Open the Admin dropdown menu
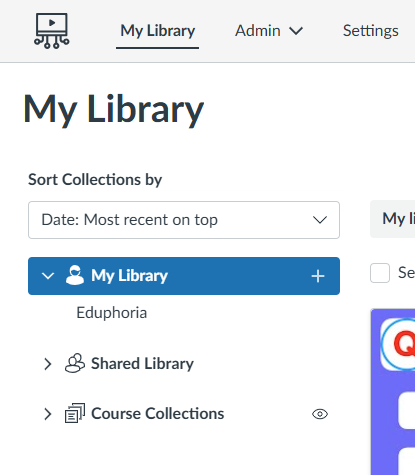The height and width of the screenshot is (475, 415). pos(269,31)
